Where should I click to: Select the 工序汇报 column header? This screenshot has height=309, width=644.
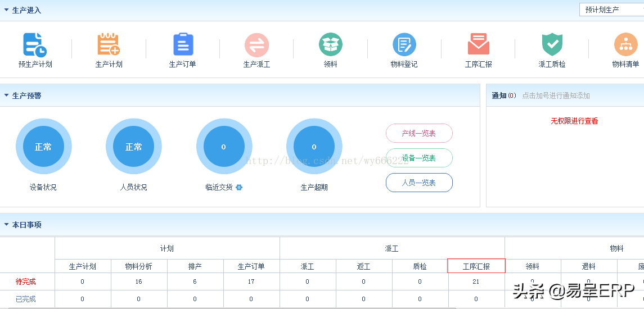coord(476,266)
